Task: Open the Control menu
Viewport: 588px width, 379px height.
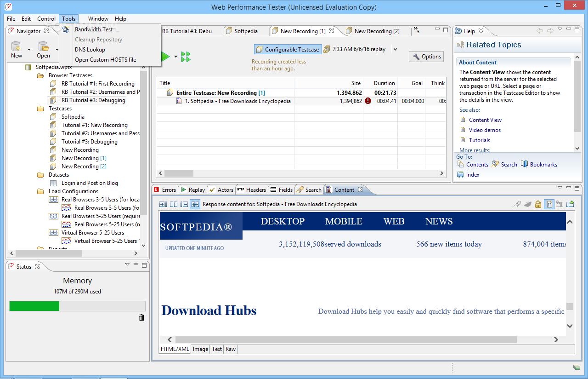Action: 46,19
